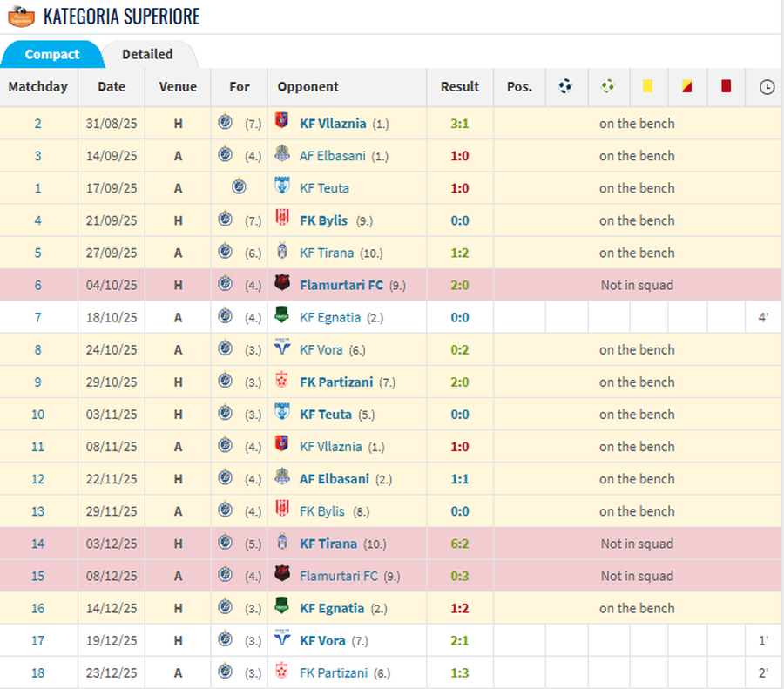784x689 pixels.
Task: Click the goals football icon column header
Action: point(566,86)
